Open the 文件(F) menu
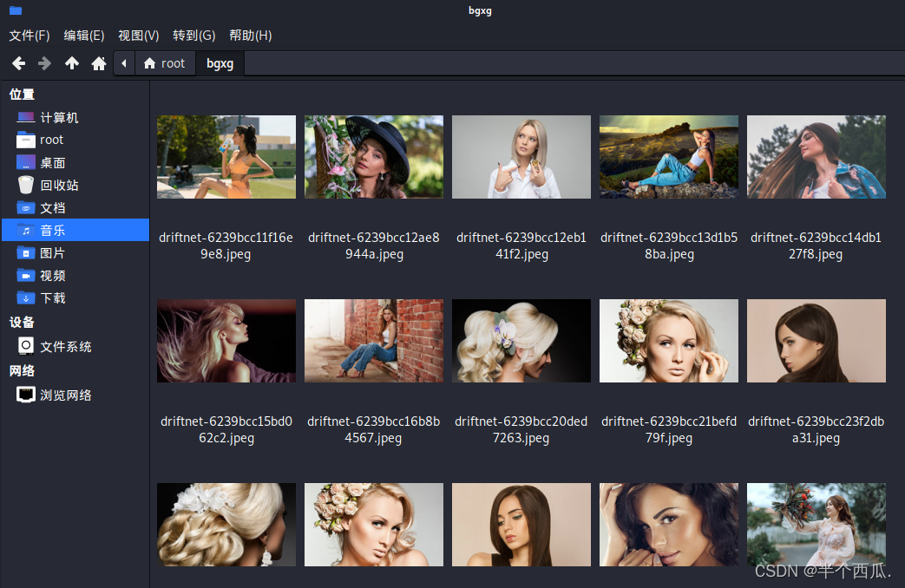 tap(30, 36)
